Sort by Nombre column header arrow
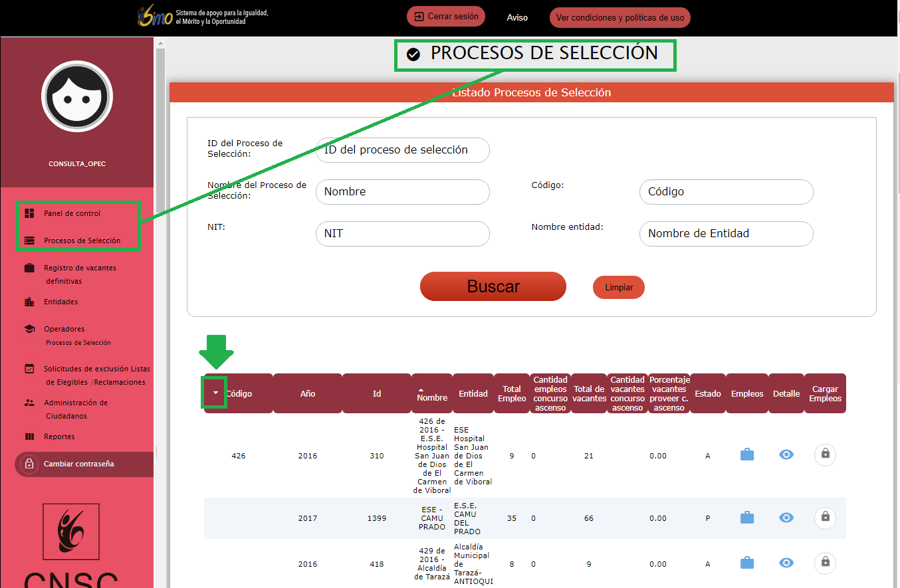The height and width of the screenshot is (588, 900). point(420,390)
